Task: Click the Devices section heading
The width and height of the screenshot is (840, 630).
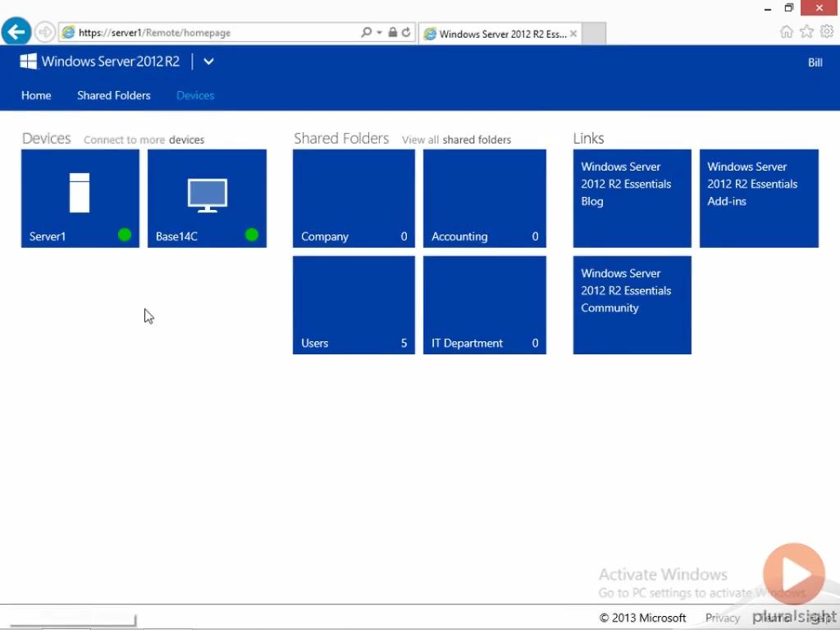Action: (46, 138)
